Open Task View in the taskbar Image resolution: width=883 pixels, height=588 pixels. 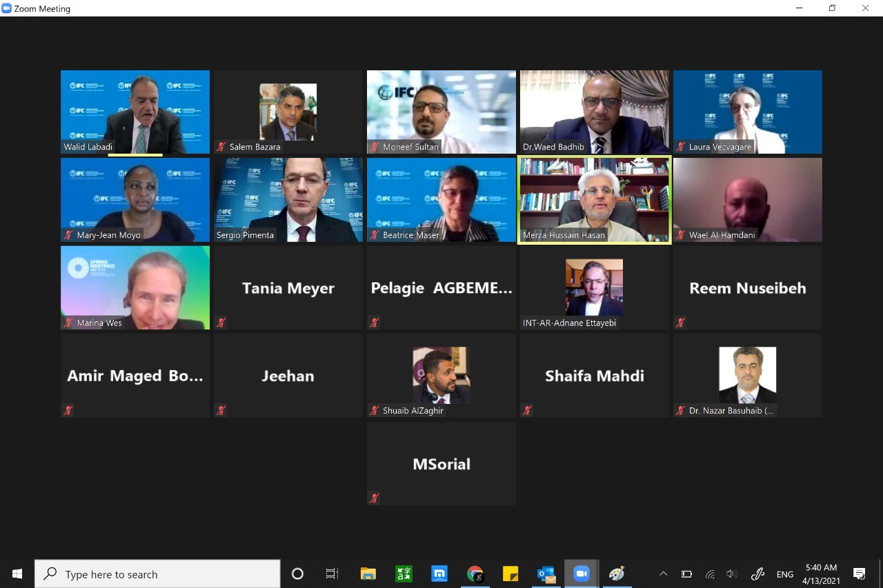coord(333,574)
